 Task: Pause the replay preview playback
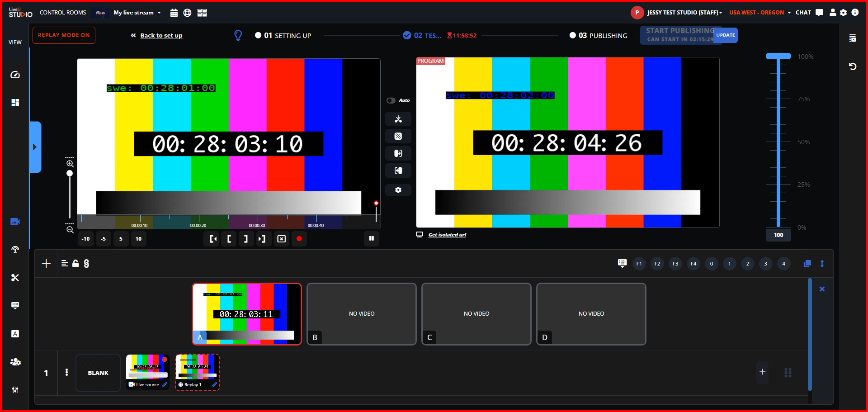[x=371, y=239]
